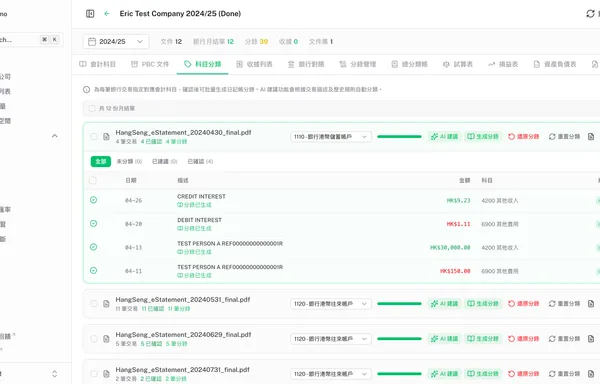This screenshot has height=384, width=600.
Task: Click 生成分錄 for the 20240531 statement
Action: coord(483,304)
